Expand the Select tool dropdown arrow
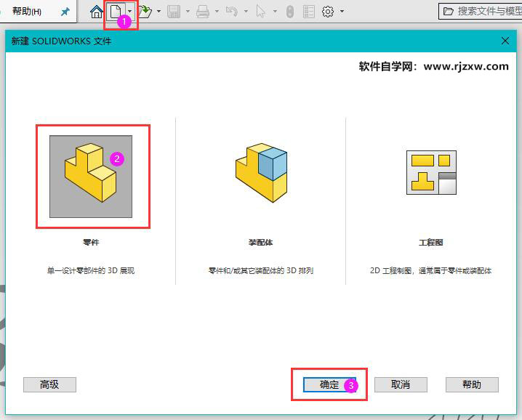522x420 pixels. (275, 12)
